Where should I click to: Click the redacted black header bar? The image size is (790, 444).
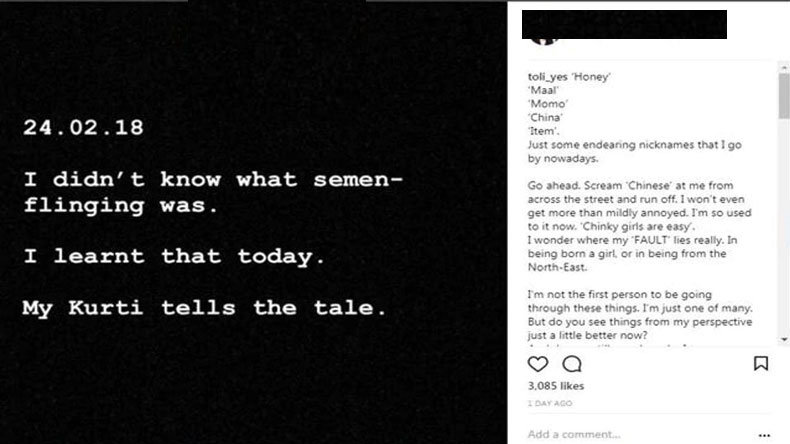(624, 24)
